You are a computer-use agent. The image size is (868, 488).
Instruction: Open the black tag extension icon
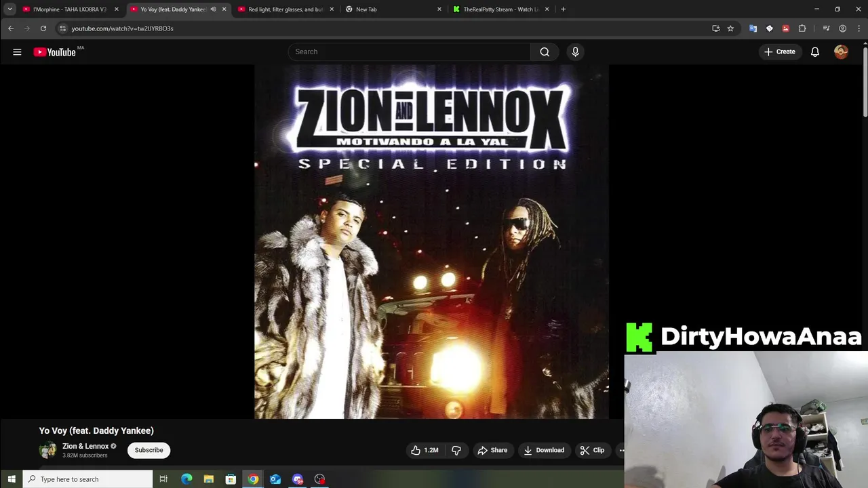[769, 28]
